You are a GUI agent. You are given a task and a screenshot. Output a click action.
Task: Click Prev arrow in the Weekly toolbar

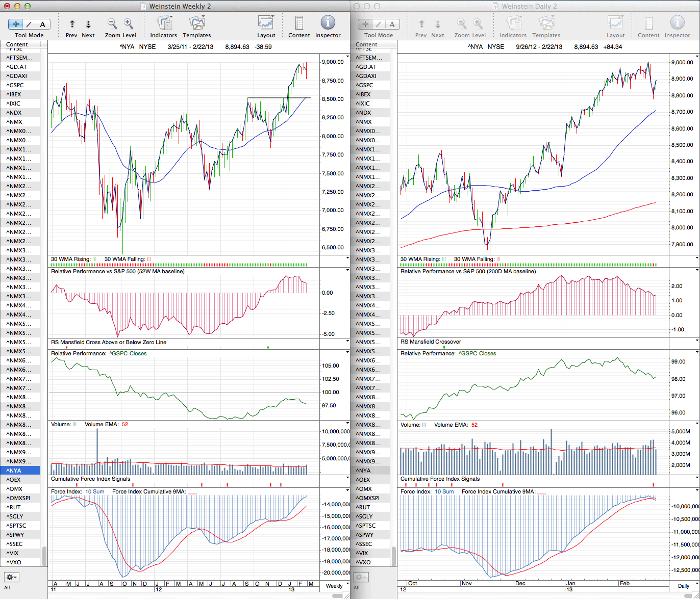point(72,24)
